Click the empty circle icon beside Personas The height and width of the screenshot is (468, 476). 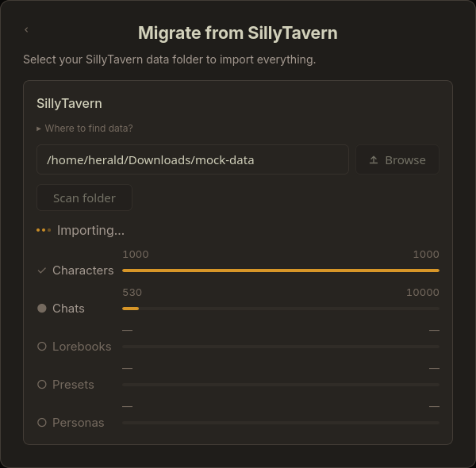click(41, 423)
